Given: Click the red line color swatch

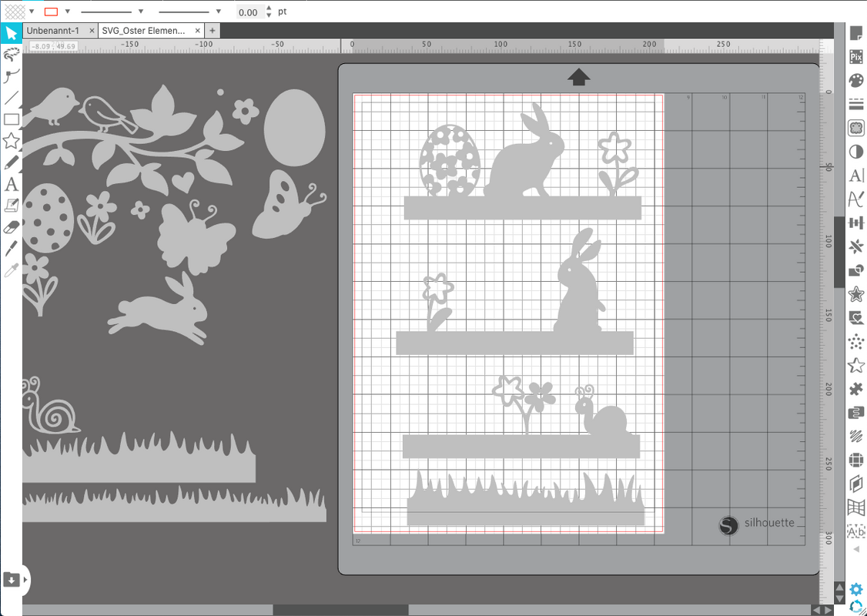Looking at the screenshot, I should click(51, 12).
